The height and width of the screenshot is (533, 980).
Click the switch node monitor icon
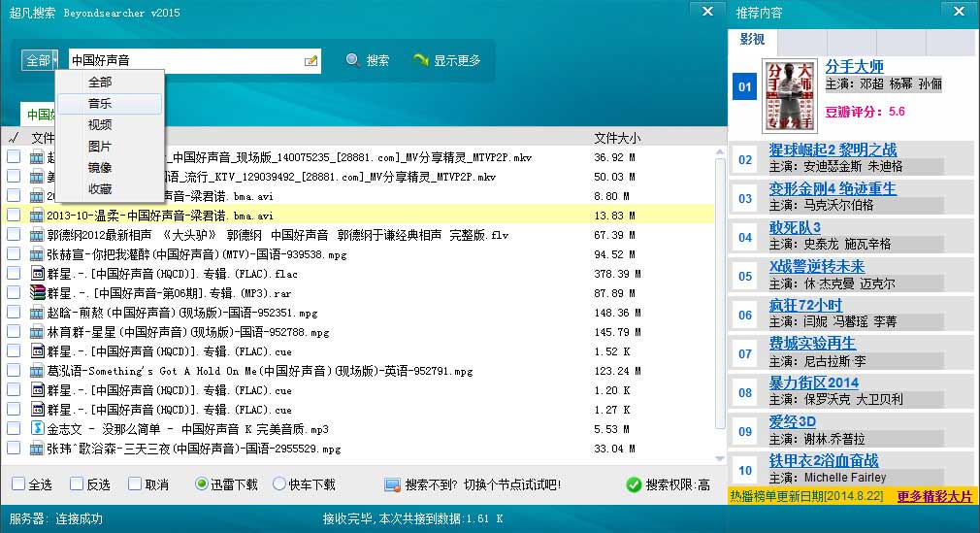point(392,484)
